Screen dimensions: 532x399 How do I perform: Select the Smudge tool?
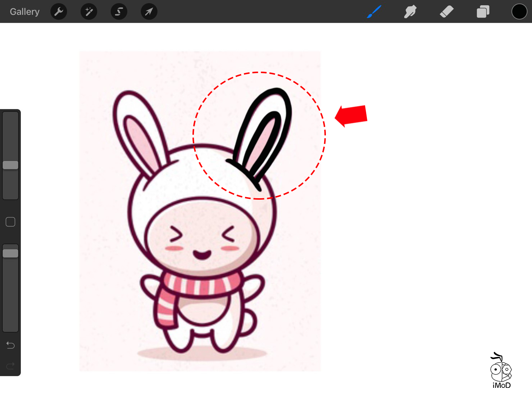(x=410, y=12)
